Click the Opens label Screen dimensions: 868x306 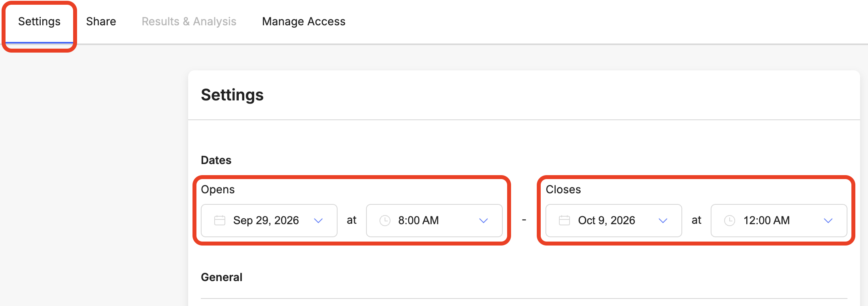click(x=218, y=190)
